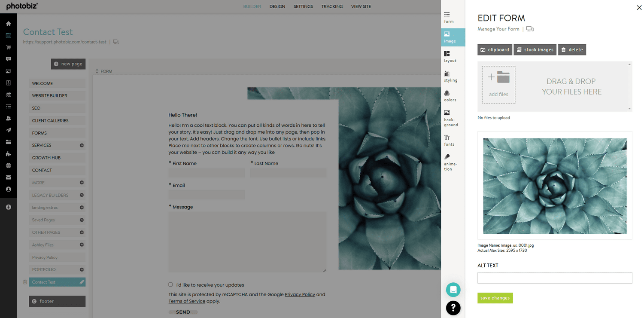Click the add files upload box
This screenshot has height=318, width=644.
[498, 85]
